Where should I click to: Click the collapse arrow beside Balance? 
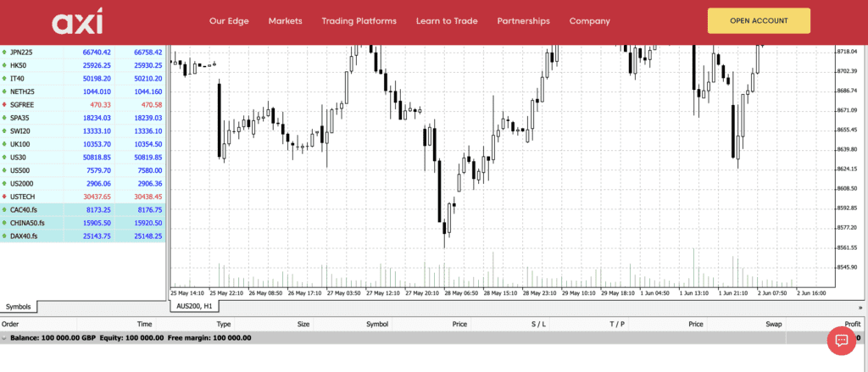[x=4, y=337]
